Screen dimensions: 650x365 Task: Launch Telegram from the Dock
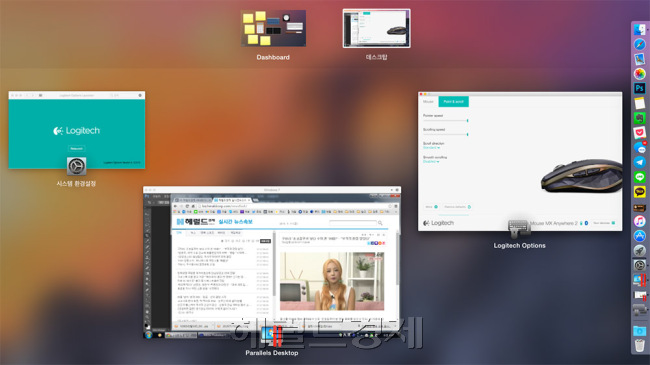639,162
